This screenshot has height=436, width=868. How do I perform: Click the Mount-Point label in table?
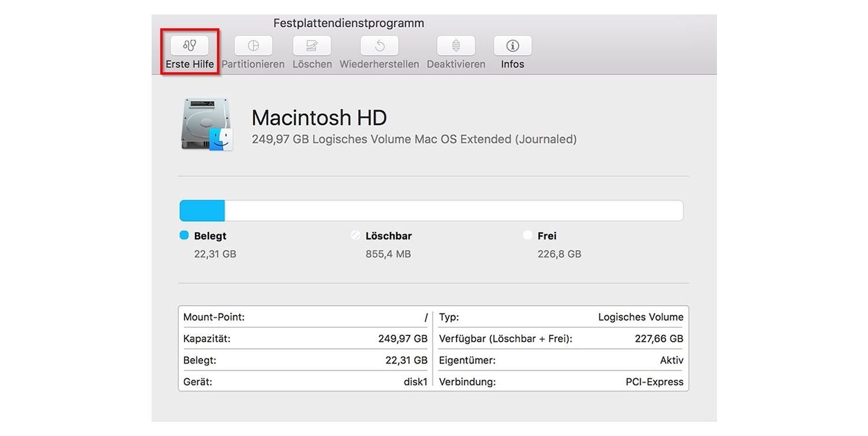(x=214, y=317)
